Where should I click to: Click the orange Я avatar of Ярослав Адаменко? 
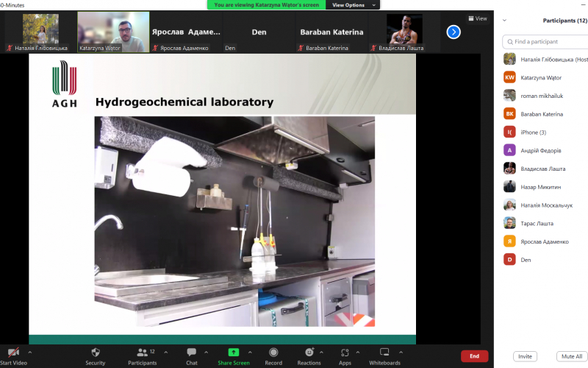pyautogui.click(x=509, y=241)
